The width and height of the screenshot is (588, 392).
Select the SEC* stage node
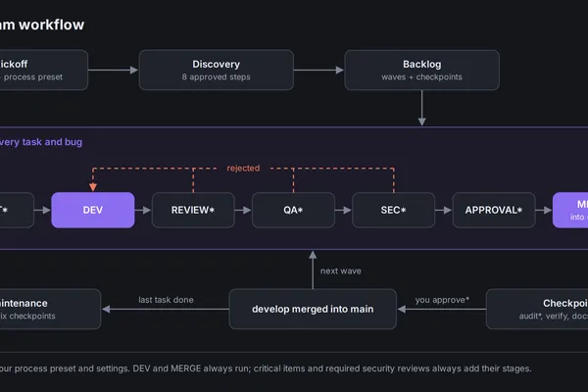coord(393,210)
